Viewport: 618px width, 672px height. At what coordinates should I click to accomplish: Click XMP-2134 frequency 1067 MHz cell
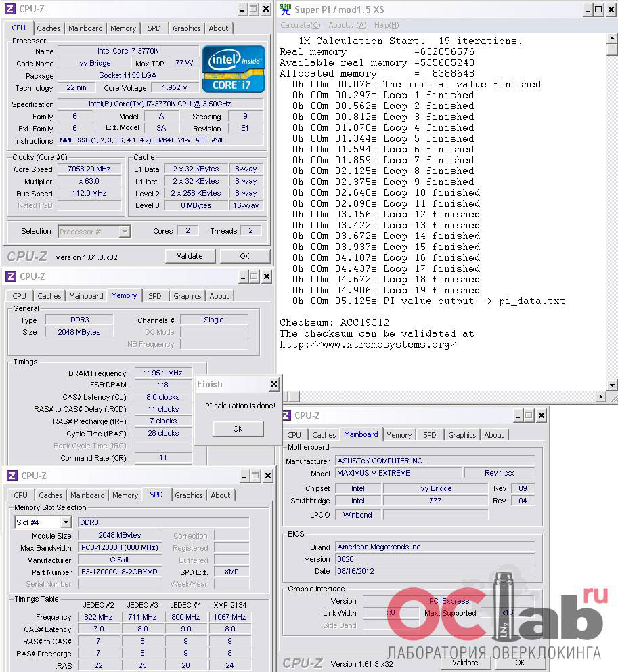pyautogui.click(x=229, y=617)
